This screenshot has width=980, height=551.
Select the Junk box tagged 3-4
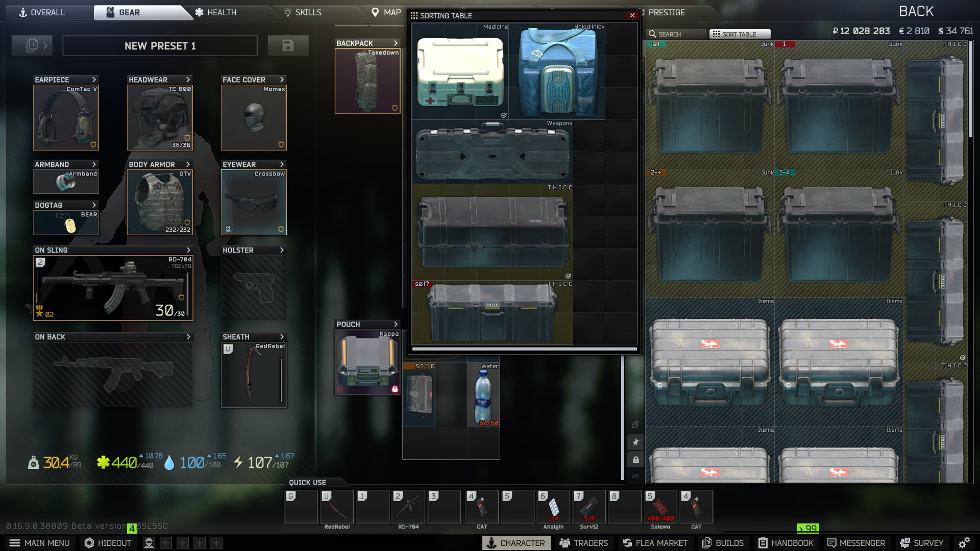point(839,234)
